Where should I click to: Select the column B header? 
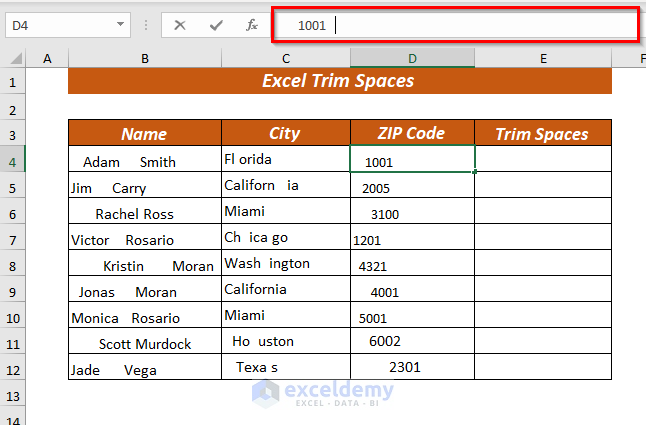point(145,58)
